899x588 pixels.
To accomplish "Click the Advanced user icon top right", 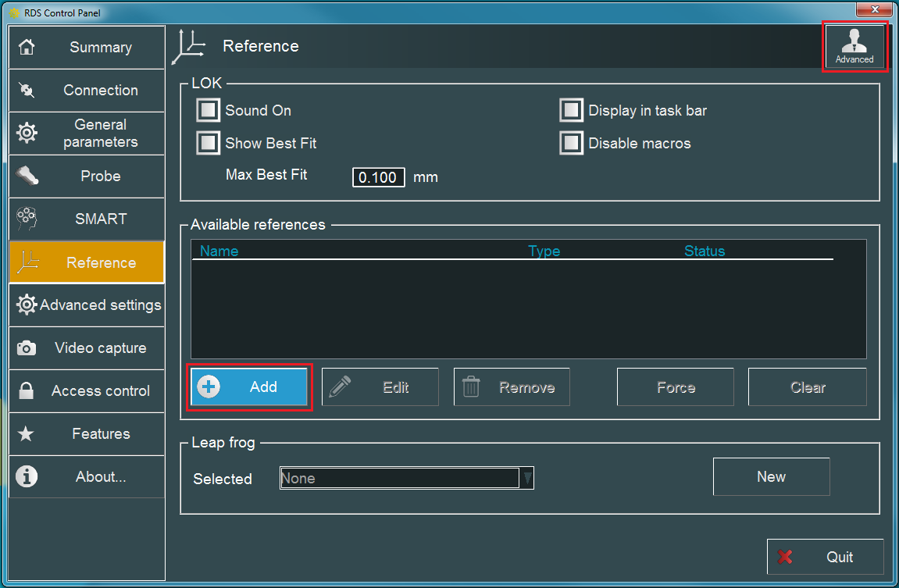I will coord(854,45).
